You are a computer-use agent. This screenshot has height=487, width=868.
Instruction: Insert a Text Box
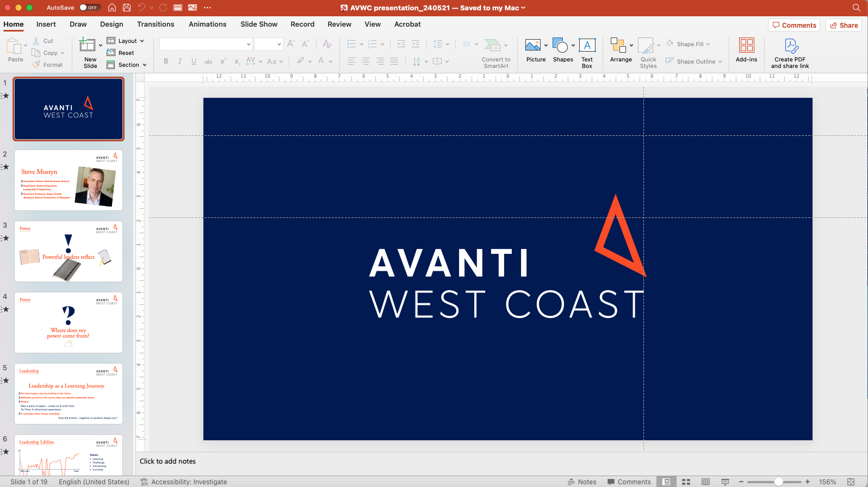coord(587,53)
